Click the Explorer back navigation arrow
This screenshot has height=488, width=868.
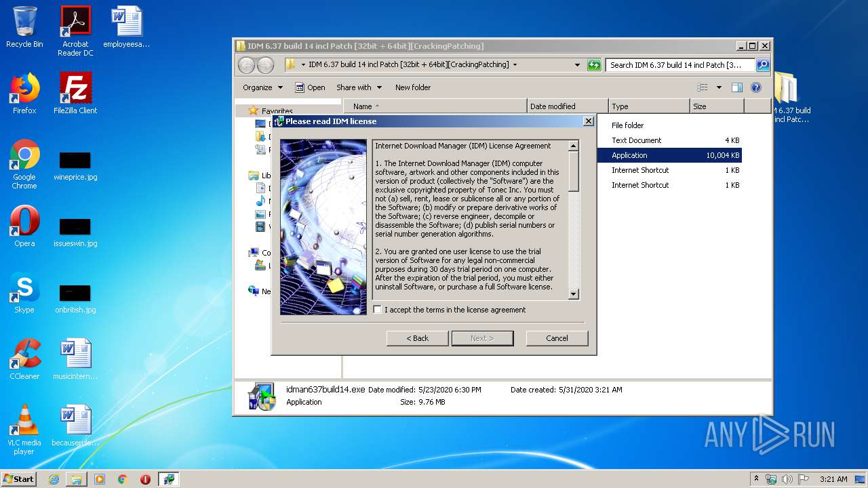(247, 65)
